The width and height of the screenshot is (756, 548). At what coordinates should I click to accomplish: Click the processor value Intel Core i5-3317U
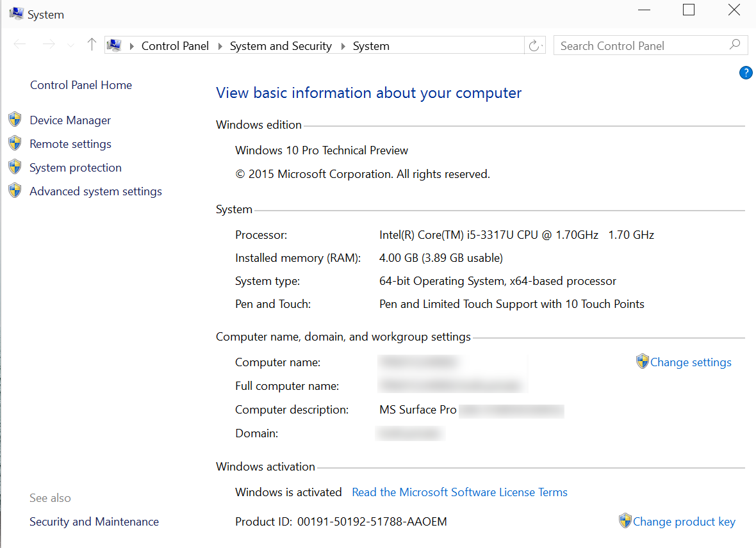[516, 235]
